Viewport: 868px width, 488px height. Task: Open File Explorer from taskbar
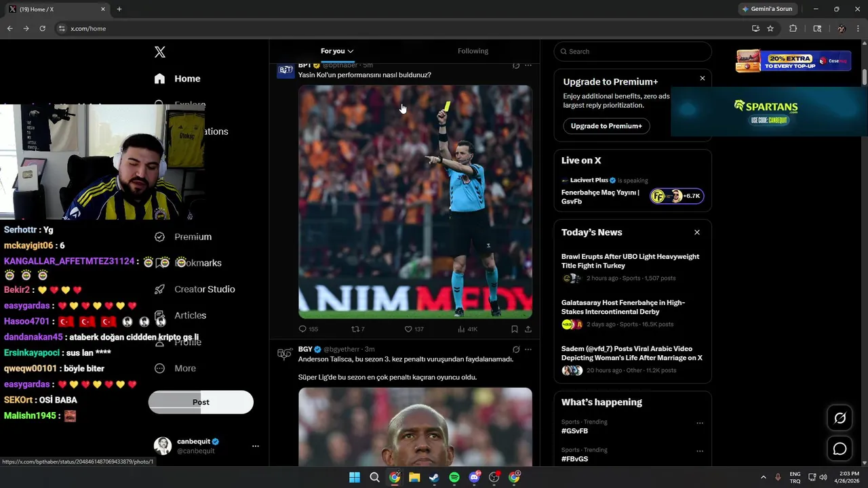(414, 477)
